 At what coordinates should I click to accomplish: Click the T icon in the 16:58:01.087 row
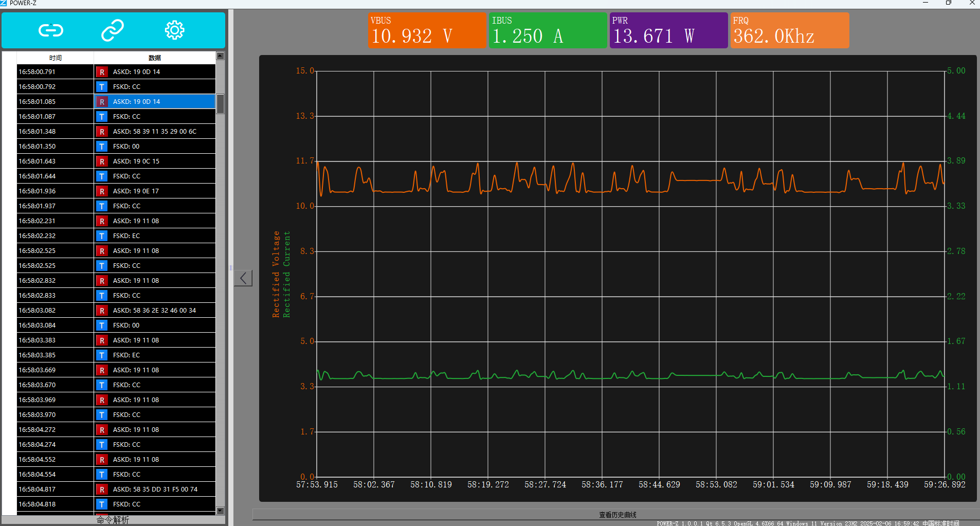coord(102,117)
